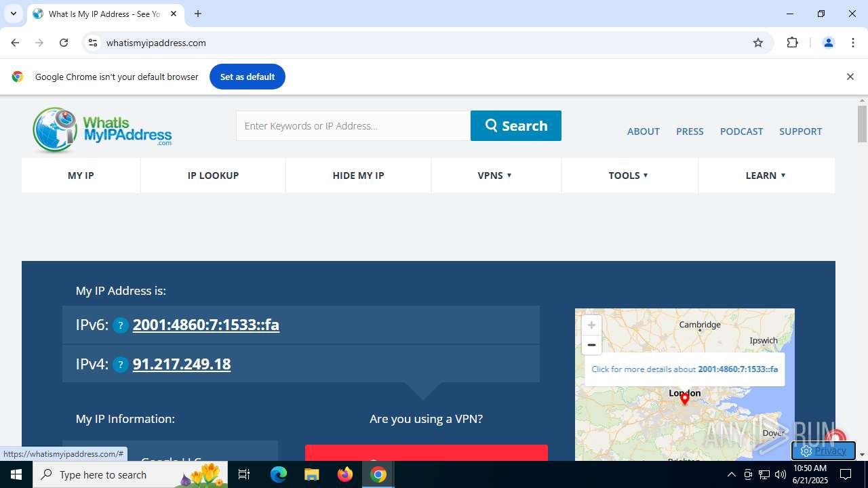Open the MY IP menu item
This screenshot has width=868, height=488.
click(x=81, y=176)
